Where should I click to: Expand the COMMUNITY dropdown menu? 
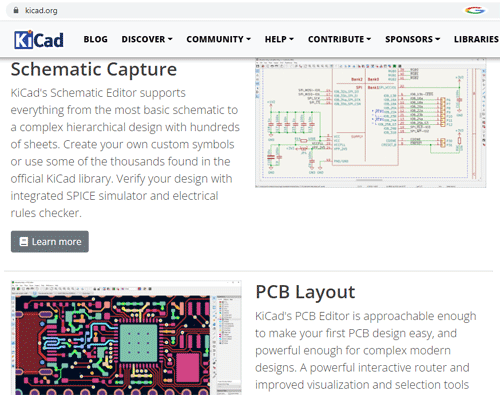point(218,39)
